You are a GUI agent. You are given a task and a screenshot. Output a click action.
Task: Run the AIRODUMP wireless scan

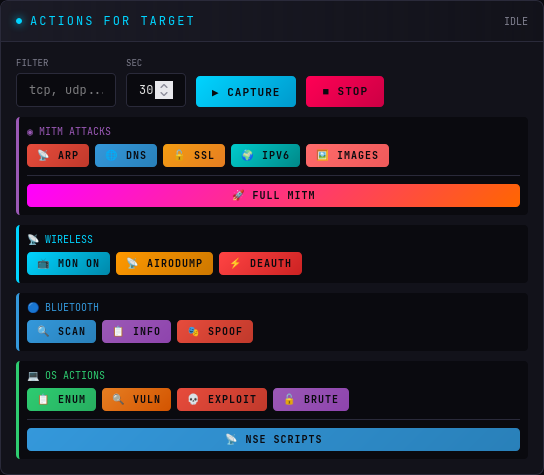point(164,263)
